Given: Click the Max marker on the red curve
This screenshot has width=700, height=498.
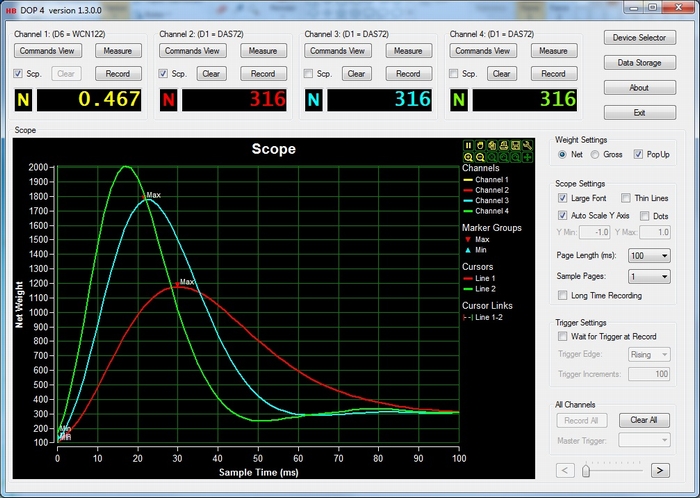Looking at the screenshot, I should (178, 284).
